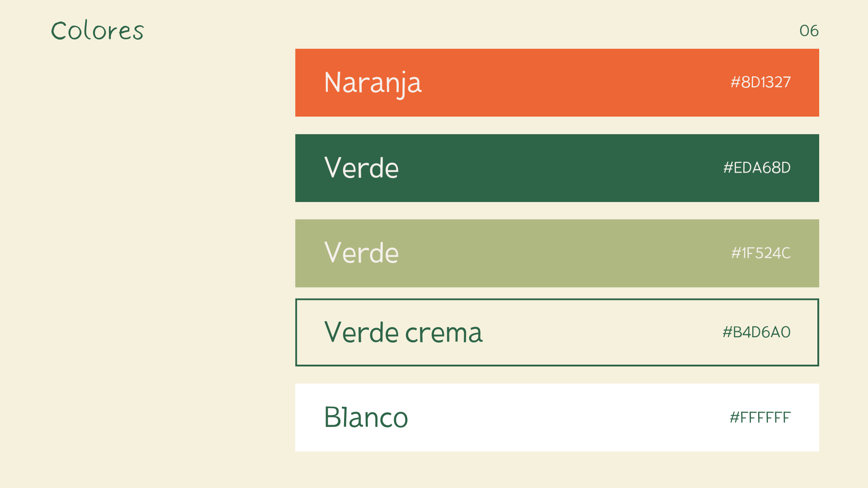Click the "Naranja" label text
Viewport: 868px width, 488px height.
click(373, 83)
